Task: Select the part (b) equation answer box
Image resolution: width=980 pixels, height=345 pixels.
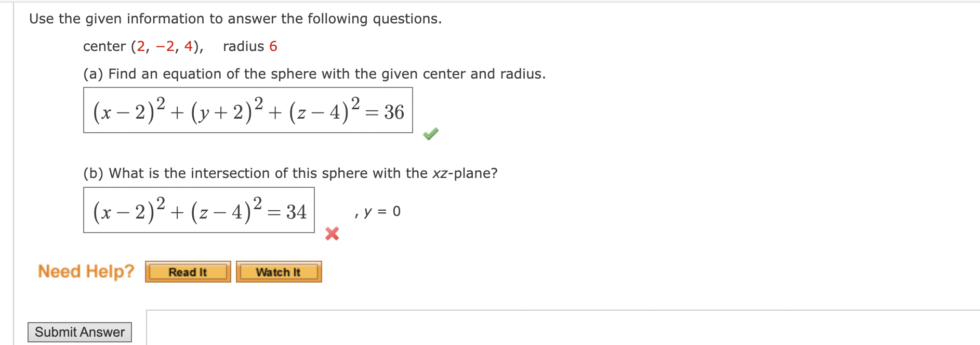Action: click(200, 210)
